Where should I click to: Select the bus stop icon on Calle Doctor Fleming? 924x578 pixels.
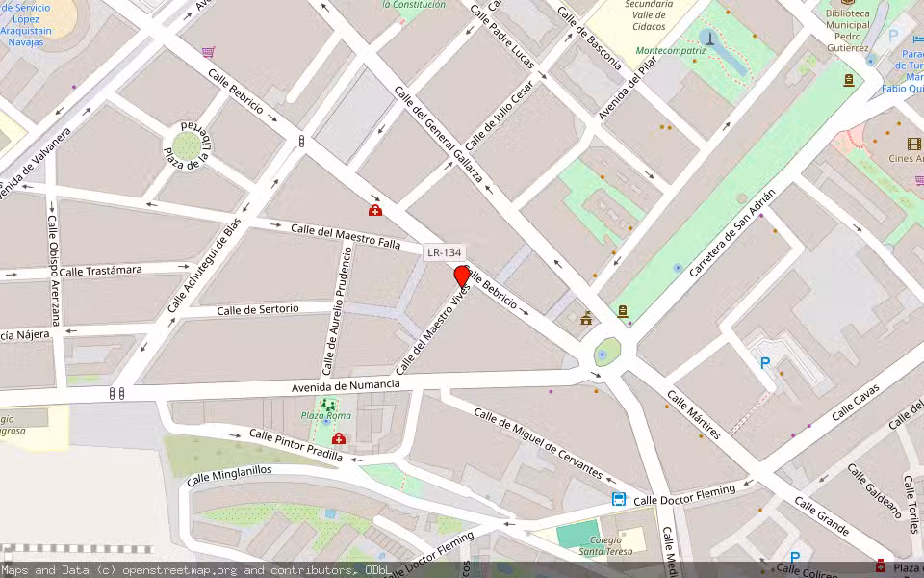pos(618,499)
